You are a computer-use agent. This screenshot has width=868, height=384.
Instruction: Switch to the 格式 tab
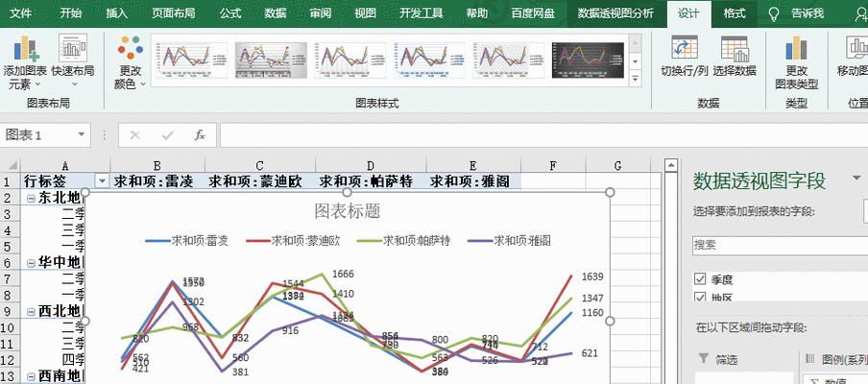pyautogui.click(x=735, y=13)
